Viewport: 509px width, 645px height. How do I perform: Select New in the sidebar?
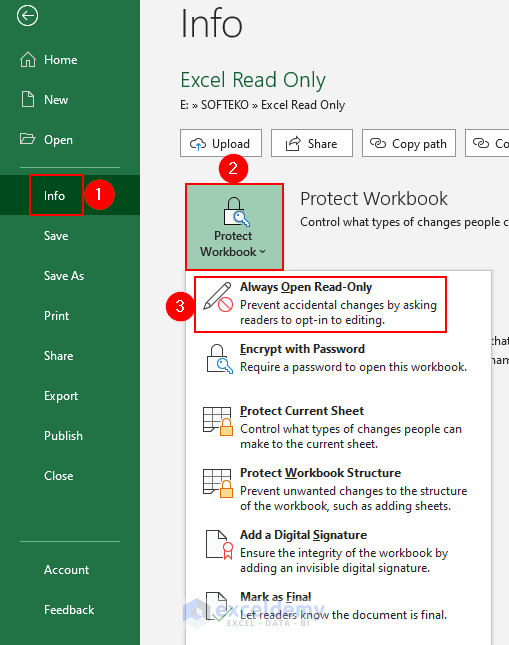[70, 100]
